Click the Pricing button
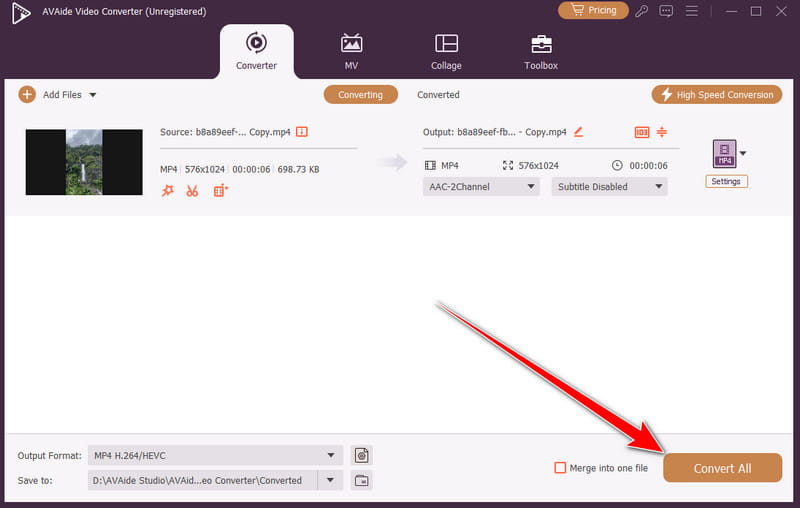The height and width of the screenshot is (508, 800). [x=593, y=10]
